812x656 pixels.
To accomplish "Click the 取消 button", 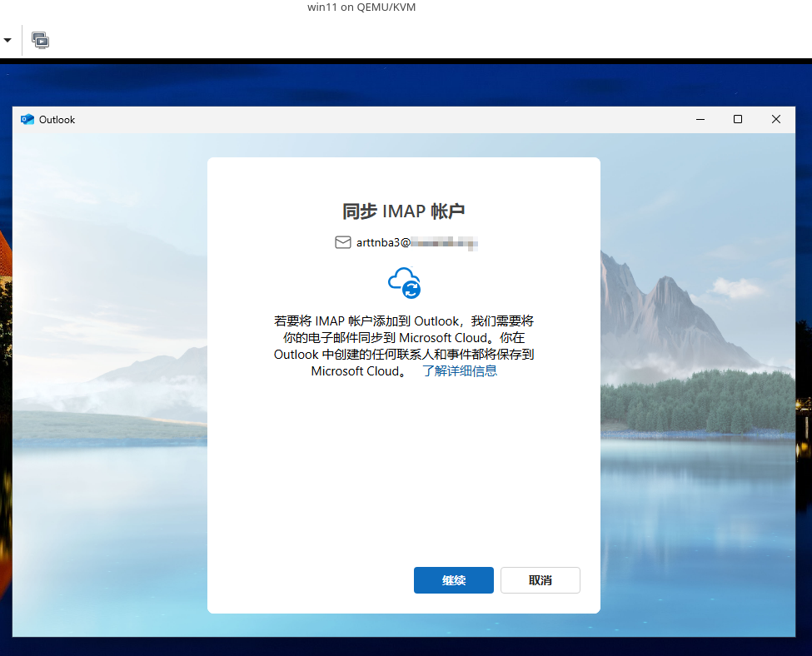I will pyautogui.click(x=541, y=580).
